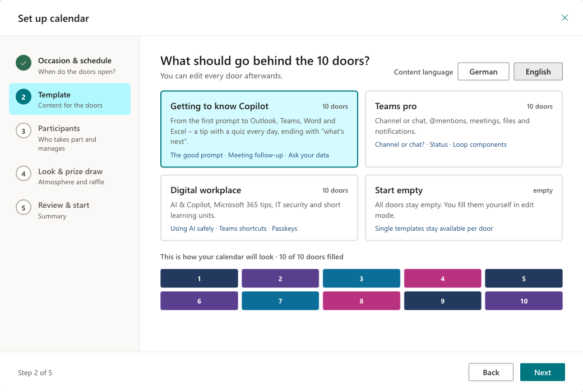Click 'AI & Copilot, Microsoft 365 tips' description text

[x=256, y=210]
